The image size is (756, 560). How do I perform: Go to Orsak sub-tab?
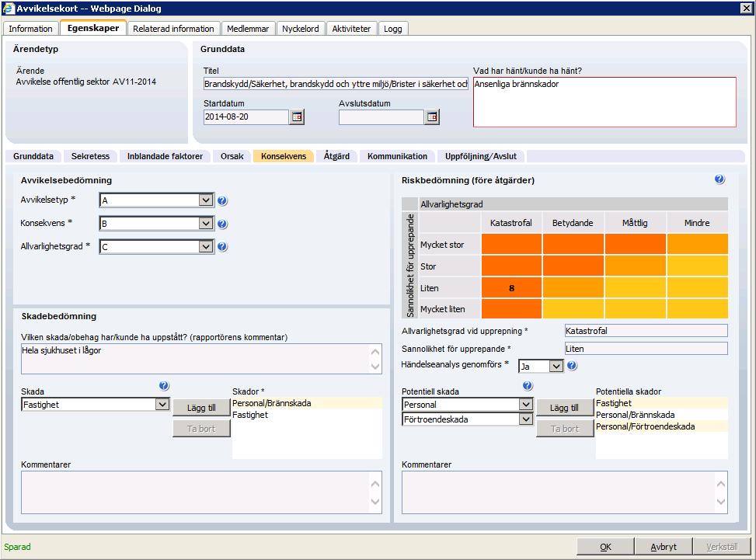[232, 156]
